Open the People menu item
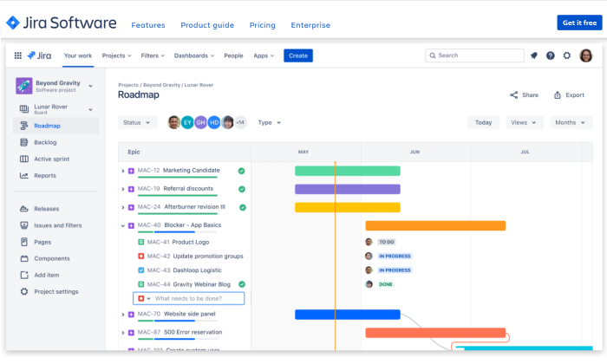Viewport: 607px width, 364px height. pyautogui.click(x=233, y=55)
